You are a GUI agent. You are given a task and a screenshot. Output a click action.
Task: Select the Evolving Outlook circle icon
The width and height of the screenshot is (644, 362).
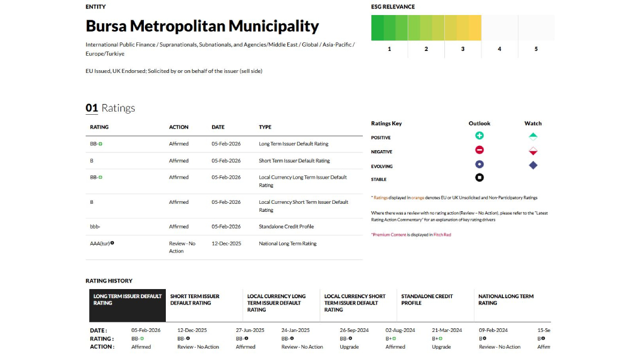pos(479,165)
